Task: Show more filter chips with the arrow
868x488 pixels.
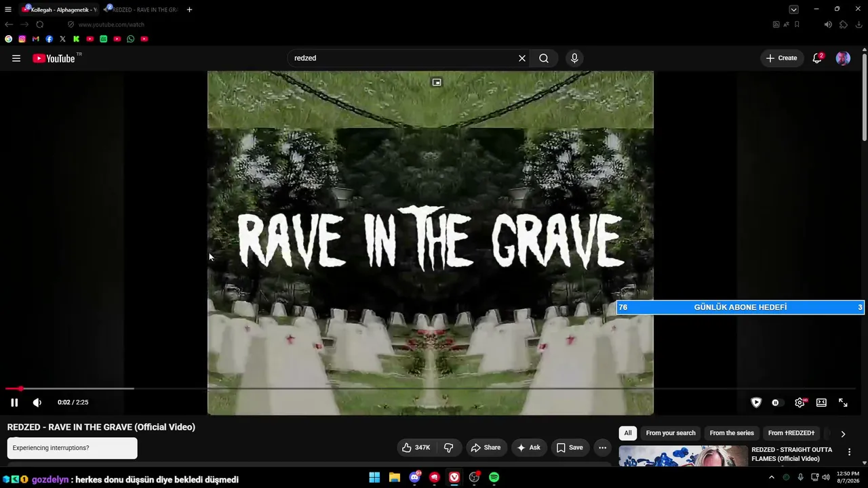Action: coord(843,434)
